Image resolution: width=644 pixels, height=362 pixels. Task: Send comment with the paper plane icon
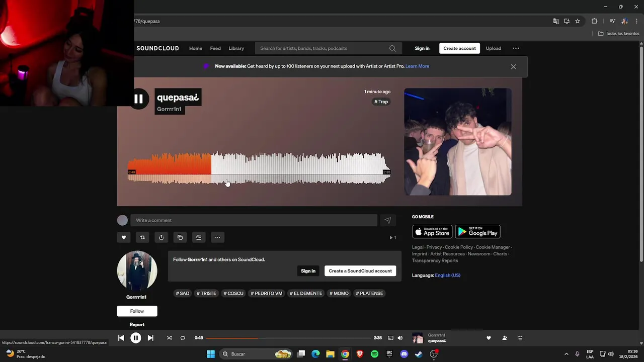tap(388, 220)
